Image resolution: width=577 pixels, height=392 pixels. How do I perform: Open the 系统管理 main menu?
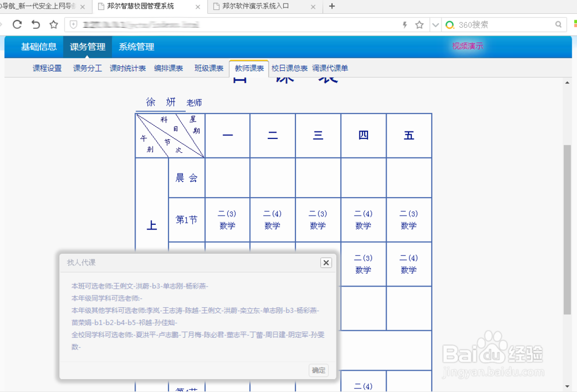136,47
